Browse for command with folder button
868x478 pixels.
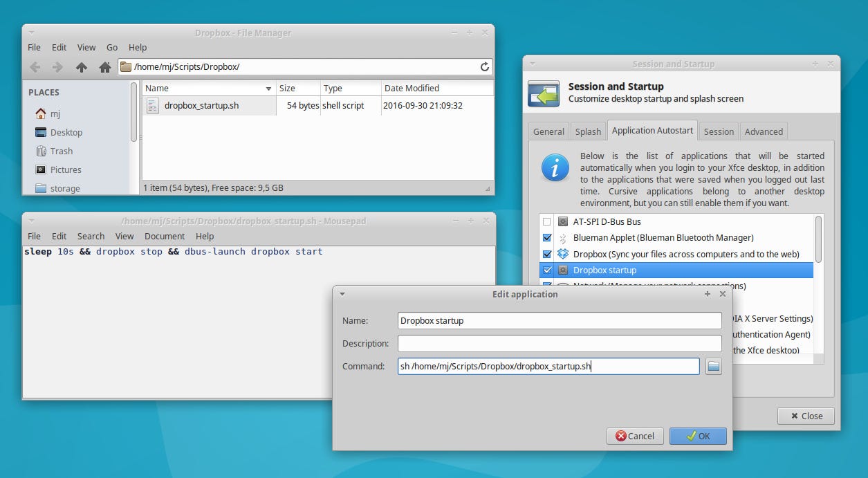(x=714, y=366)
